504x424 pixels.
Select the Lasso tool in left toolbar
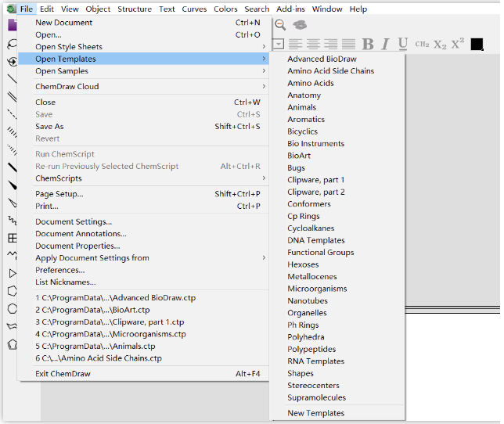click(x=13, y=44)
